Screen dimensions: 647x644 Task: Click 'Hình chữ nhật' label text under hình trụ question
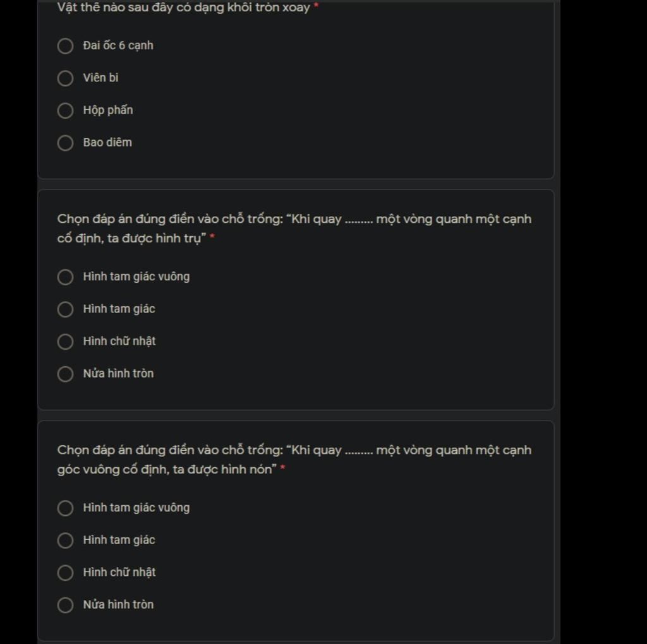coord(119,341)
